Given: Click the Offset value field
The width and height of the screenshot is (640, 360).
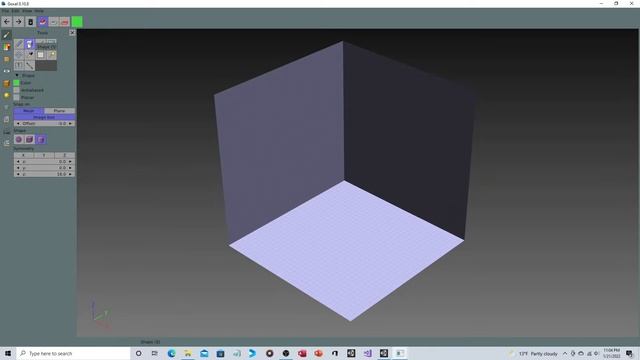Looking at the screenshot, I should click(x=44, y=123).
